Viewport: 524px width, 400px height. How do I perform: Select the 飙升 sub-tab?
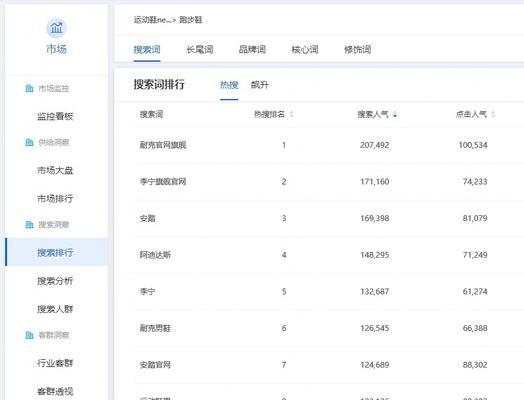[260, 85]
